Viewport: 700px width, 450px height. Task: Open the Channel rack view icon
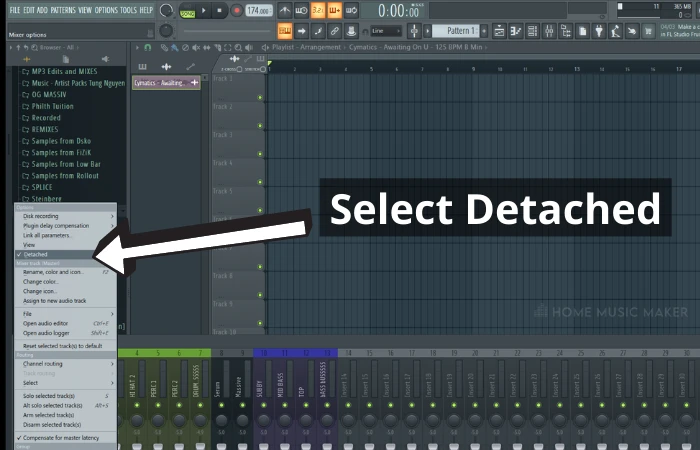(532, 31)
